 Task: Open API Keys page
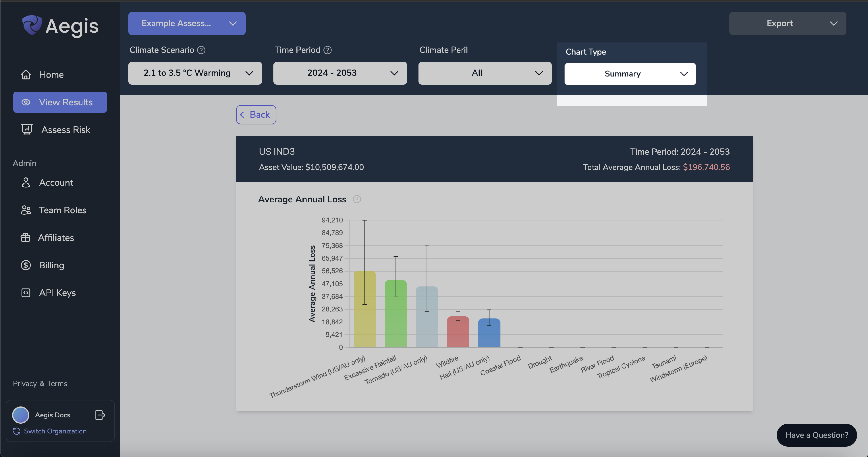[60, 293]
